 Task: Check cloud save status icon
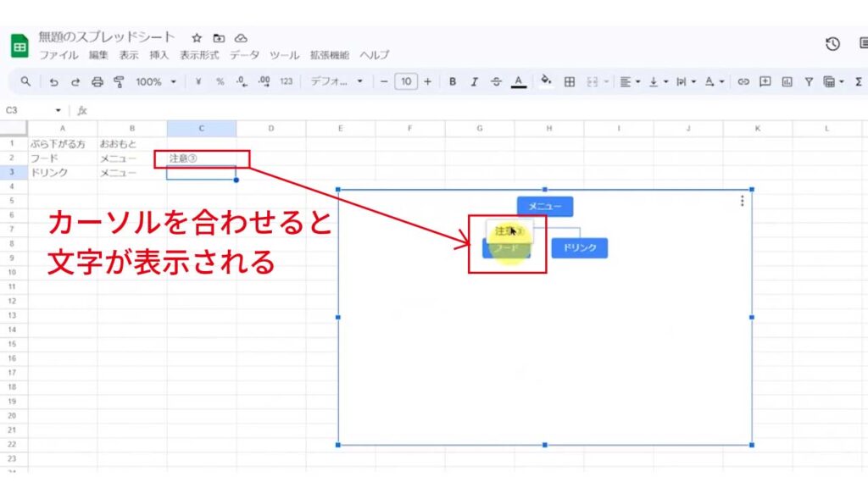click(241, 38)
